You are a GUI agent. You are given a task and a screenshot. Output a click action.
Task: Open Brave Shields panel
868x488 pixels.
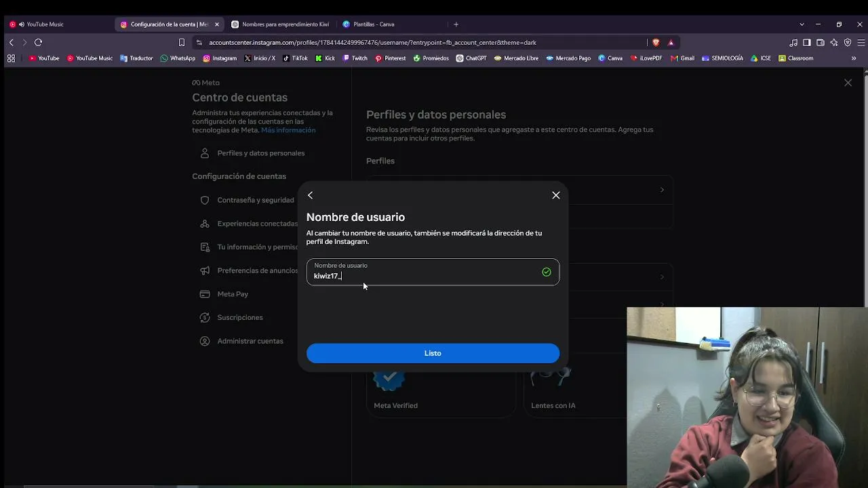(x=656, y=42)
